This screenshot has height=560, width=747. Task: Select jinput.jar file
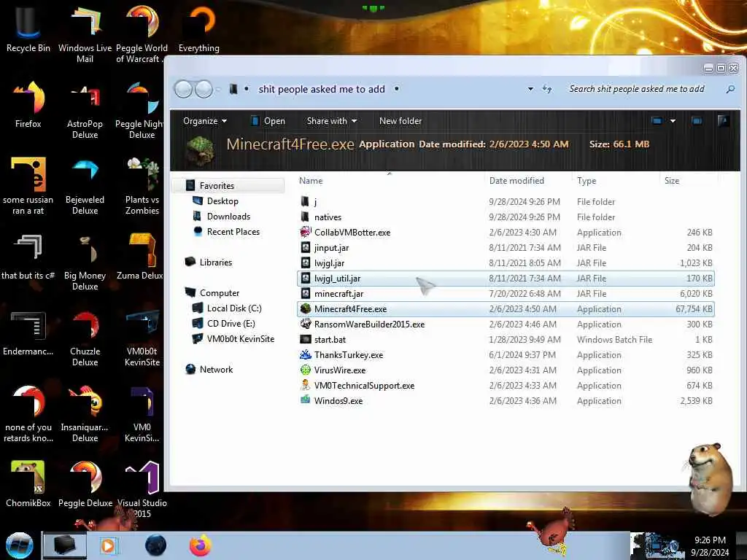point(506,248)
